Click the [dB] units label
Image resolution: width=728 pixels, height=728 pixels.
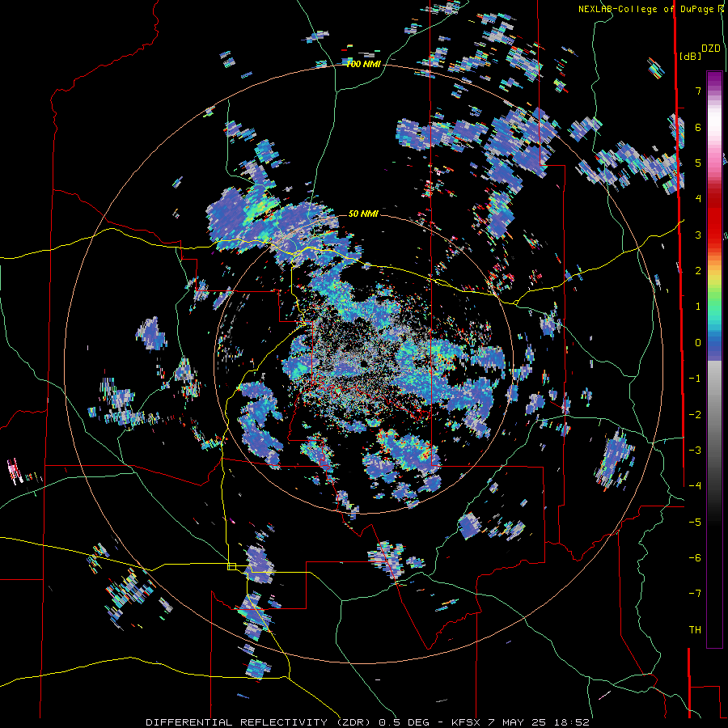click(690, 56)
